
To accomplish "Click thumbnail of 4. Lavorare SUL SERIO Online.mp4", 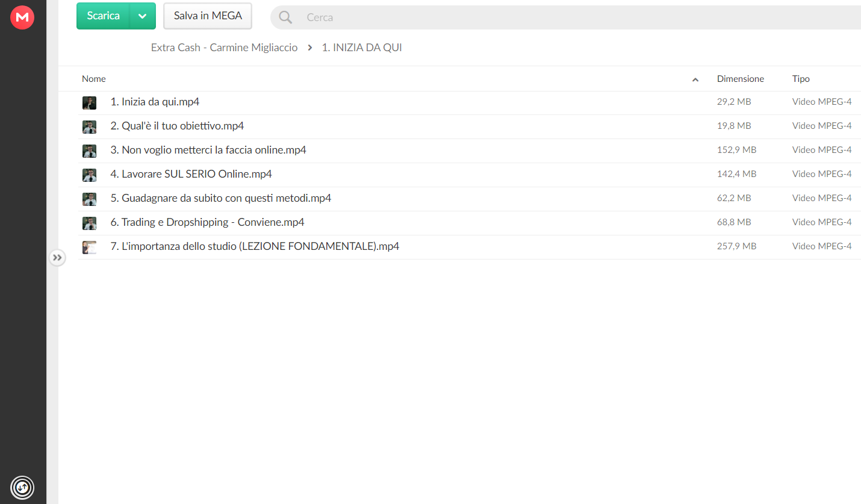I will pyautogui.click(x=89, y=175).
